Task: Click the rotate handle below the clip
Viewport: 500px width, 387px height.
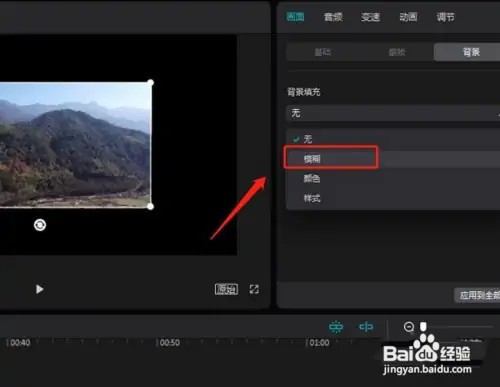Action: tap(40, 225)
